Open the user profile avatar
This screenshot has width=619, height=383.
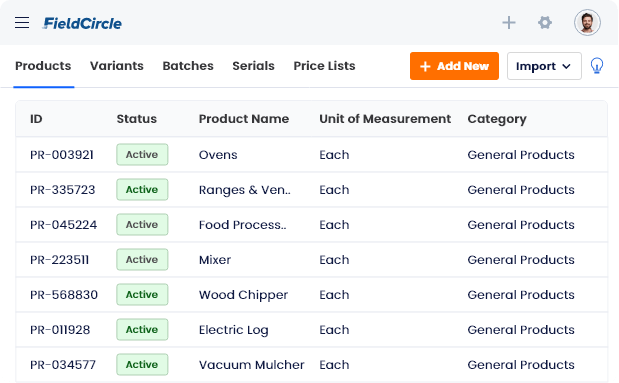coord(587,23)
